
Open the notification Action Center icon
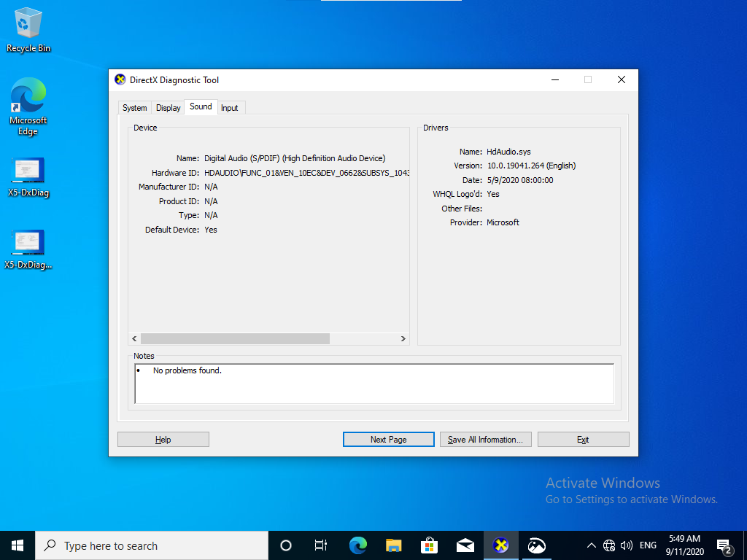pos(724,545)
